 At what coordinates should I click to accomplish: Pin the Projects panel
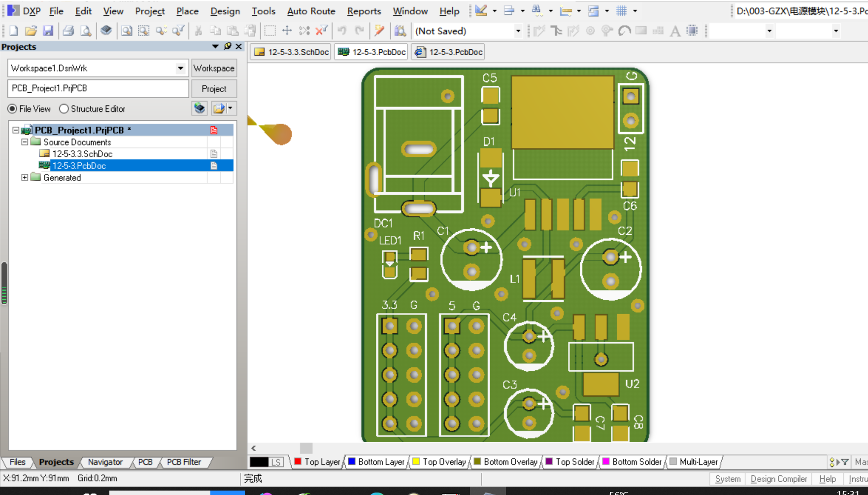(x=228, y=46)
